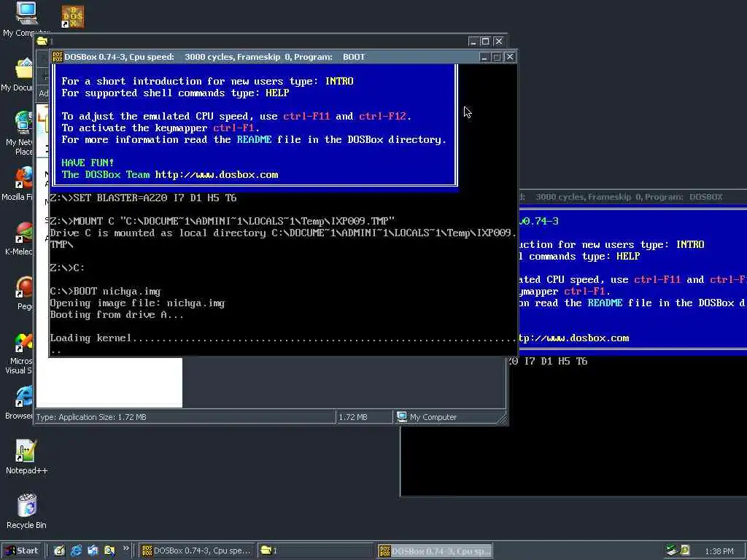Screen dimensions: 747x560
Task: Switch to the folder '1' taskbar button
Action: click(316, 551)
